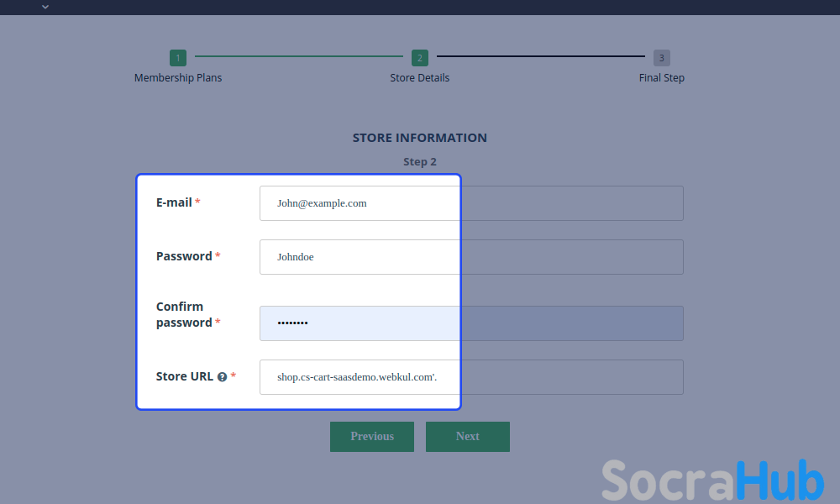Click the step 1 number badge
This screenshot has width=840, height=504.
point(177,58)
